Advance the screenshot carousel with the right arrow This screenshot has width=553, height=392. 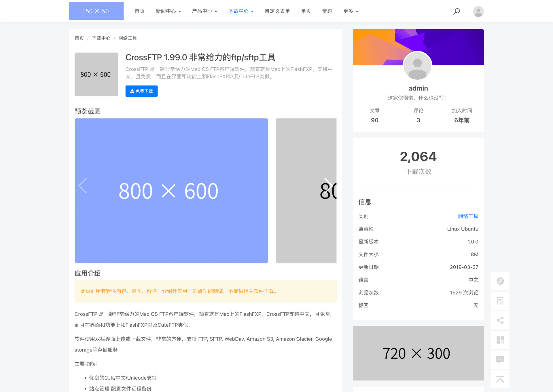point(328,186)
